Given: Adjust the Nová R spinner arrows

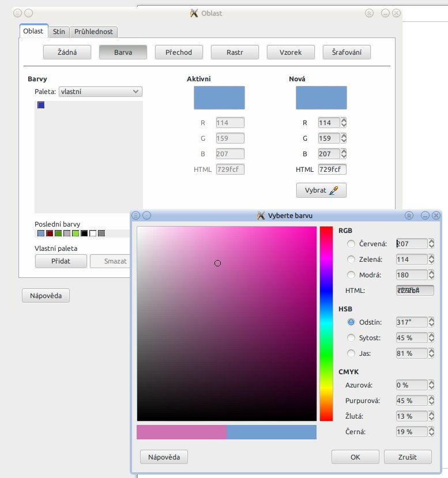Looking at the screenshot, I should [x=344, y=123].
